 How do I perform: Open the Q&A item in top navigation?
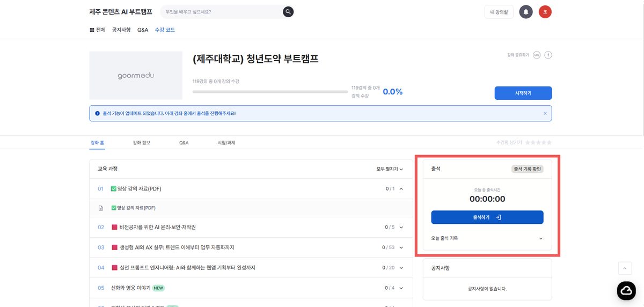point(143,30)
